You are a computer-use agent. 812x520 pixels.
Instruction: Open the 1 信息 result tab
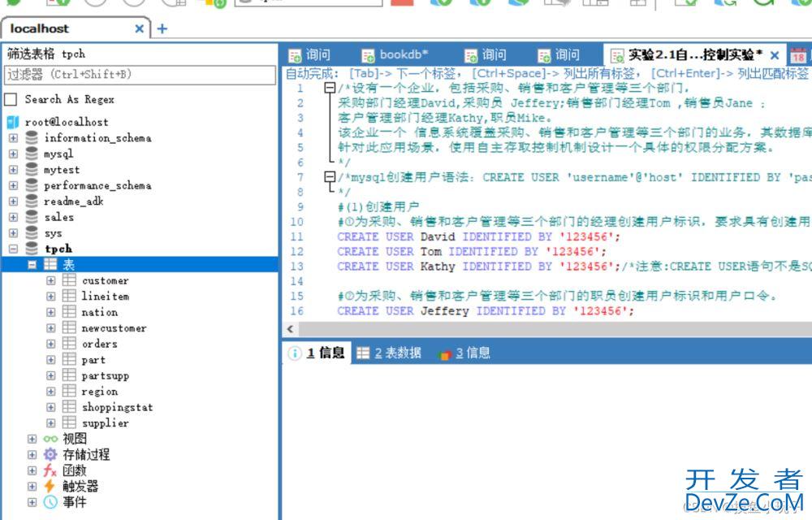(318, 353)
